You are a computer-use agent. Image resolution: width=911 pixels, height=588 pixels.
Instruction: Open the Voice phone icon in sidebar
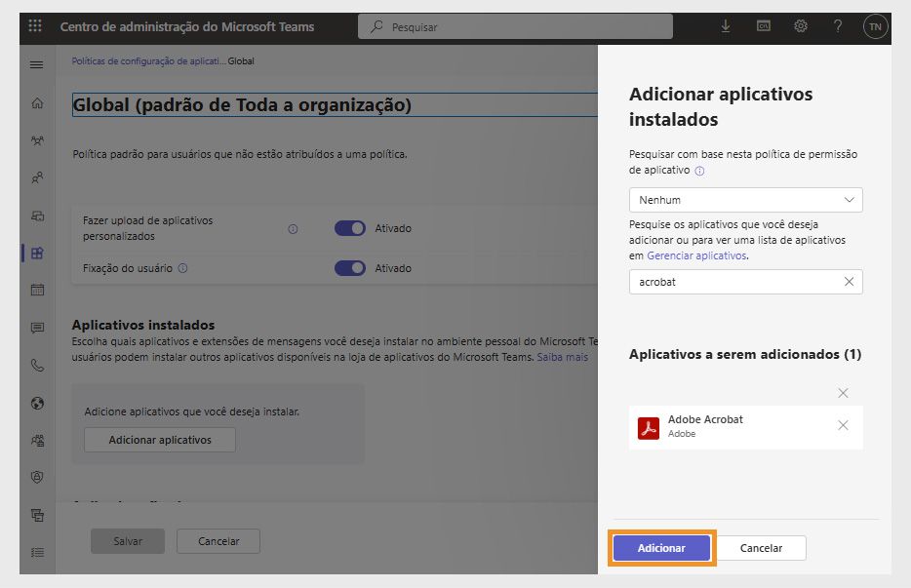coord(37,365)
